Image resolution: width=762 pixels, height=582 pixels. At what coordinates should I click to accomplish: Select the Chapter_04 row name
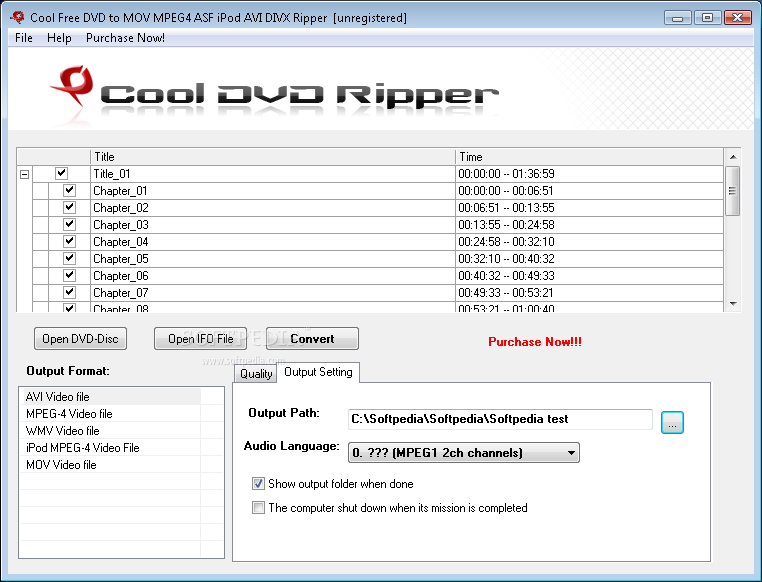point(121,241)
